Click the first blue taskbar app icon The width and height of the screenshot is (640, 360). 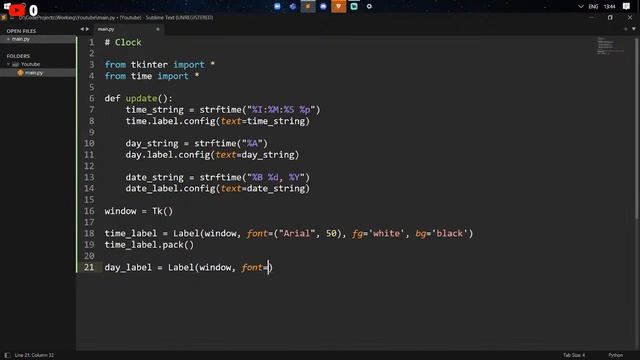[x=277, y=6]
